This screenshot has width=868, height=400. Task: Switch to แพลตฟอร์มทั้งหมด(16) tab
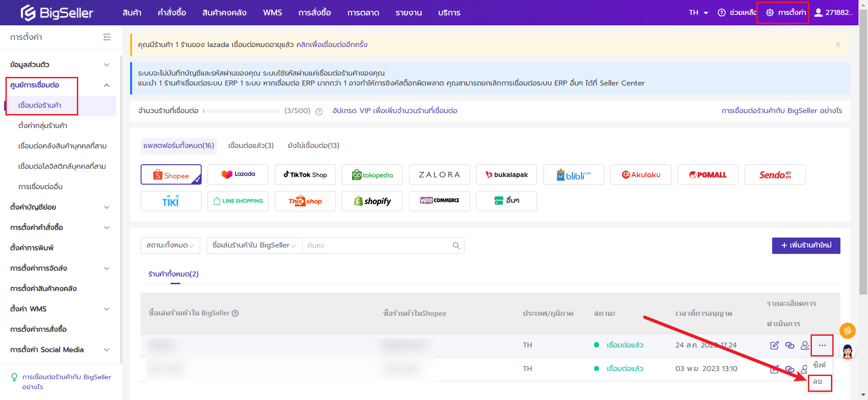pos(179,146)
